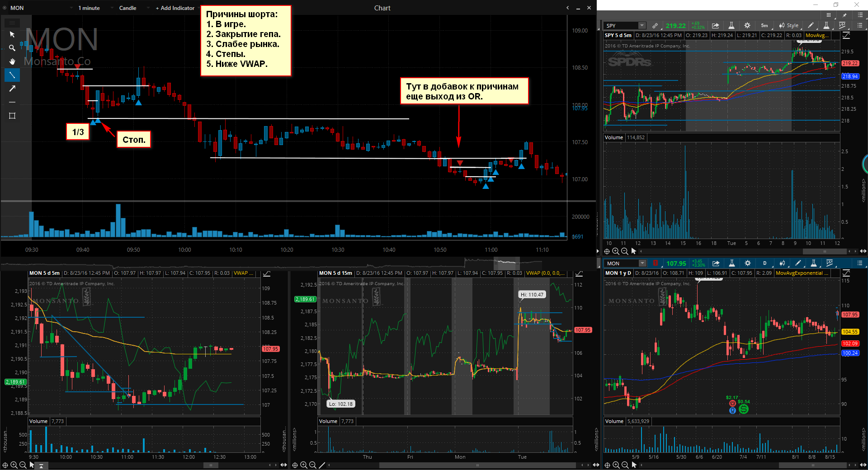Click the previous arrow in Chart title bar
The width and height of the screenshot is (868, 470).
[568, 8]
